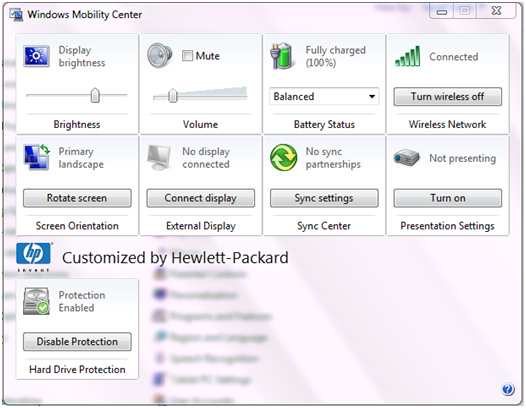Click the projector presentation icon
The height and width of the screenshot is (408, 526).
click(x=407, y=157)
